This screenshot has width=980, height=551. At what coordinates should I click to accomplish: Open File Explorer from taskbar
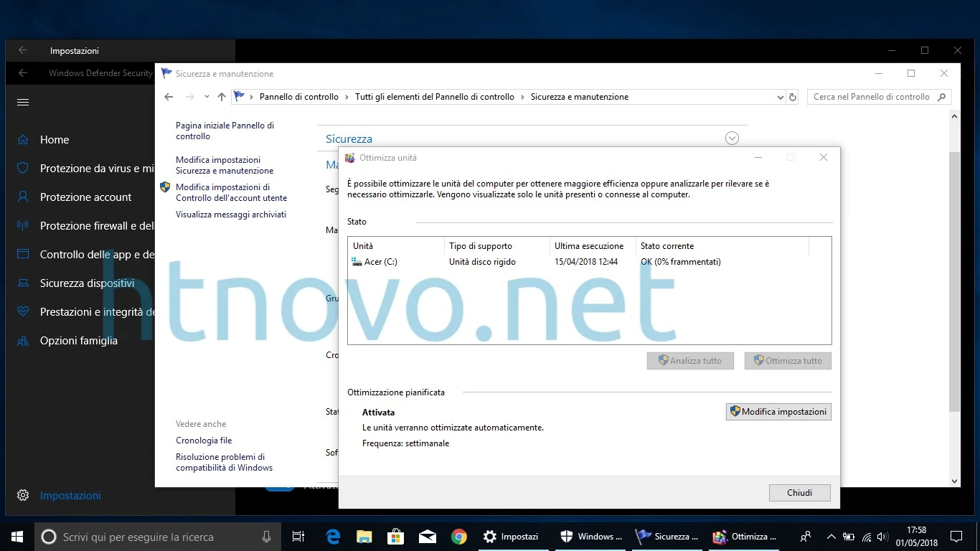364,537
